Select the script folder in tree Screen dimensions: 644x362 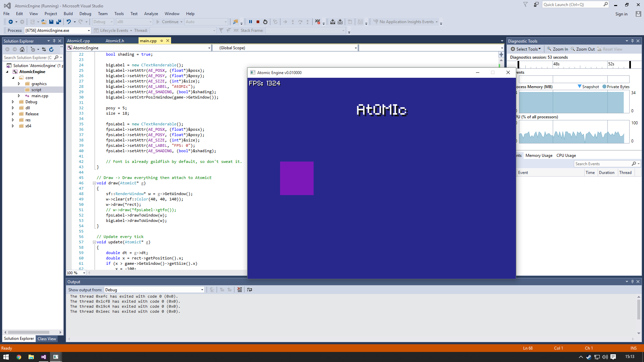(36, 90)
